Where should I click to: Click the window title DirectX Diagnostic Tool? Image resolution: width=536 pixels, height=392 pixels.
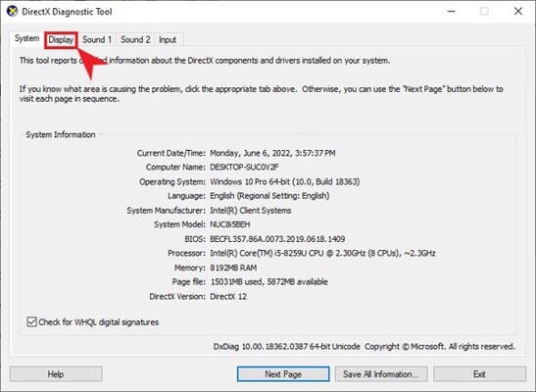67,12
